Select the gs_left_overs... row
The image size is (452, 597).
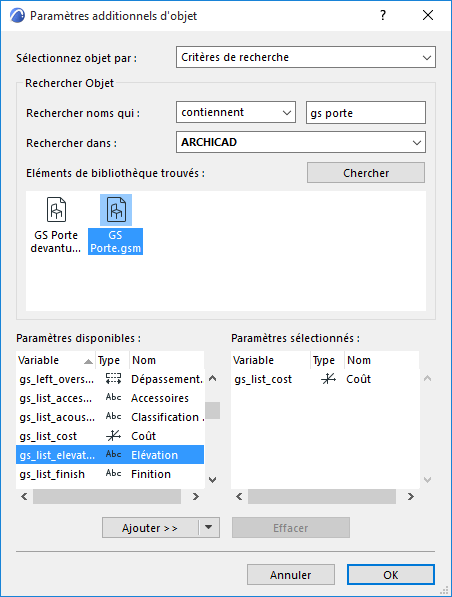click(110, 379)
